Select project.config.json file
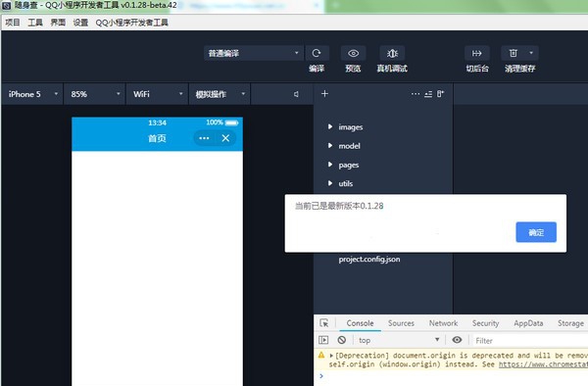588x386 pixels. [369, 260]
